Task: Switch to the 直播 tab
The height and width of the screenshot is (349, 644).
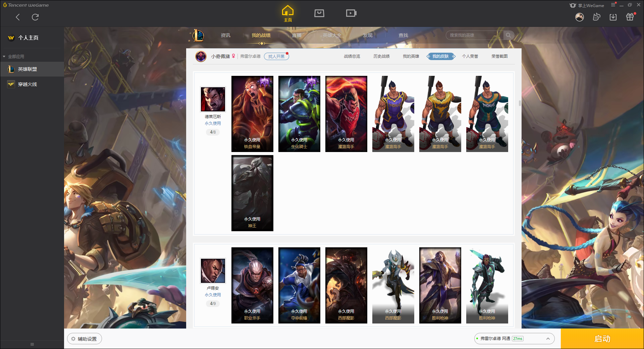Action: click(x=297, y=35)
